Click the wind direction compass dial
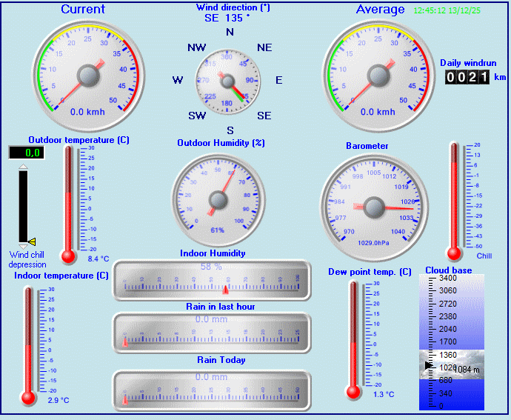The height and width of the screenshot is (420, 511). pyautogui.click(x=229, y=81)
